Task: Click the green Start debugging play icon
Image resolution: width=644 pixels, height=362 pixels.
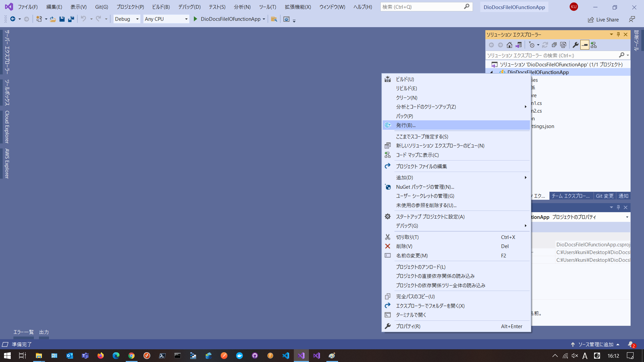Action: [x=195, y=19]
